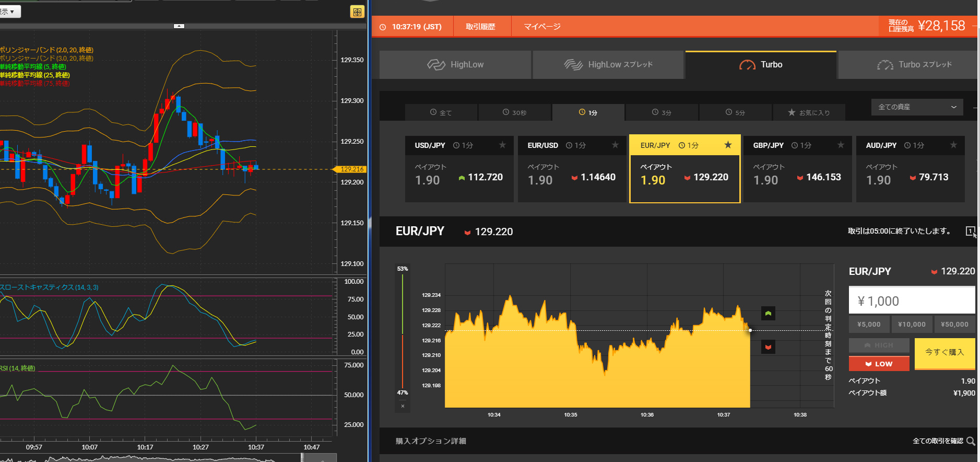Choose the red LOW option button
The height and width of the screenshot is (462, 980).
click(879, 364)
